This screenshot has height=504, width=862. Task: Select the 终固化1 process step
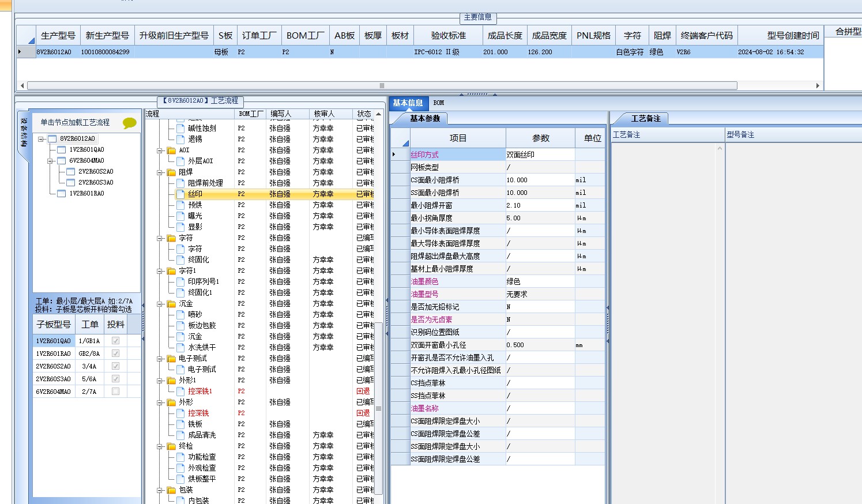click(200, 292)
